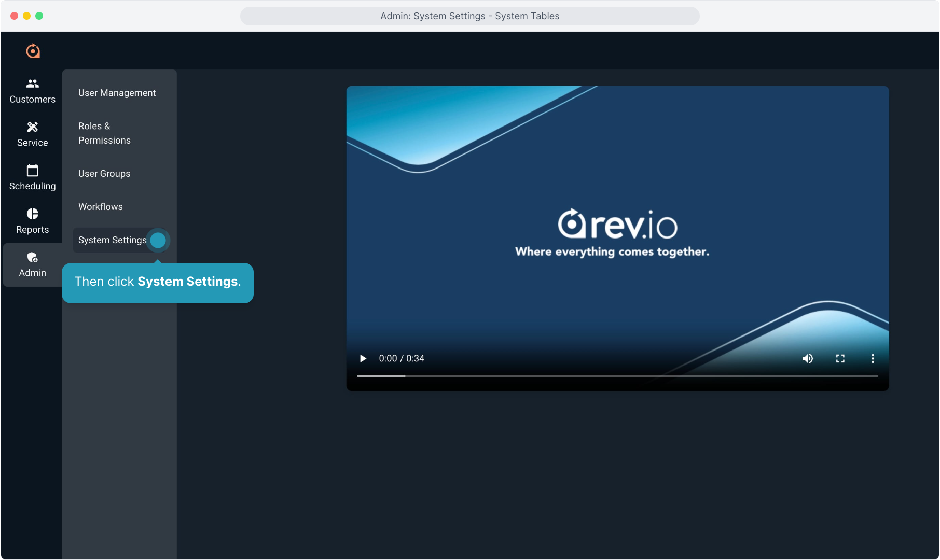Mute the video volume
Image resolution: width=940 pixels, height=560 pixels.
(808, 358)
